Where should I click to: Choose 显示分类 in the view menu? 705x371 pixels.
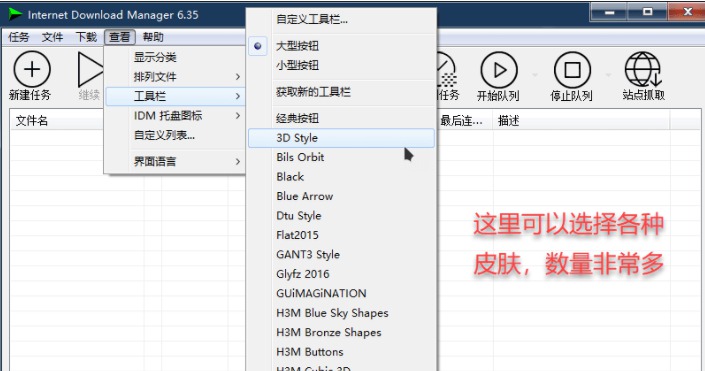click(175, 57)
